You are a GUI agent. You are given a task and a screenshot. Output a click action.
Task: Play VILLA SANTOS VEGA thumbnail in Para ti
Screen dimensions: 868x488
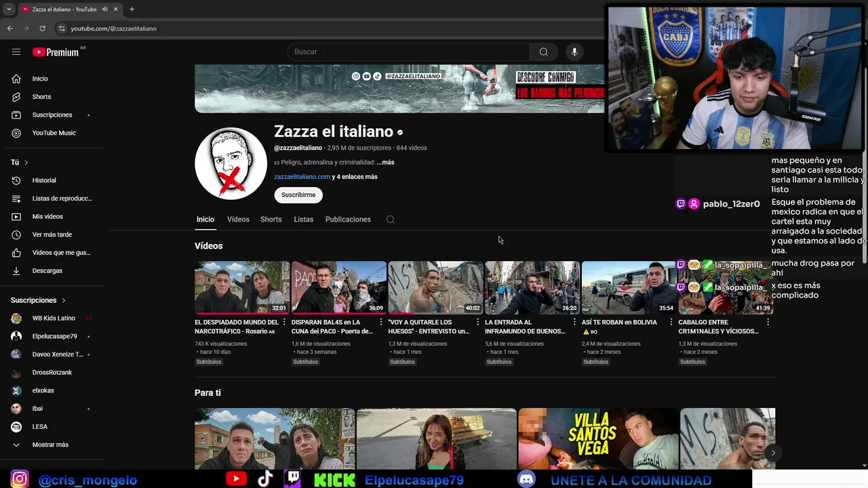598,439
